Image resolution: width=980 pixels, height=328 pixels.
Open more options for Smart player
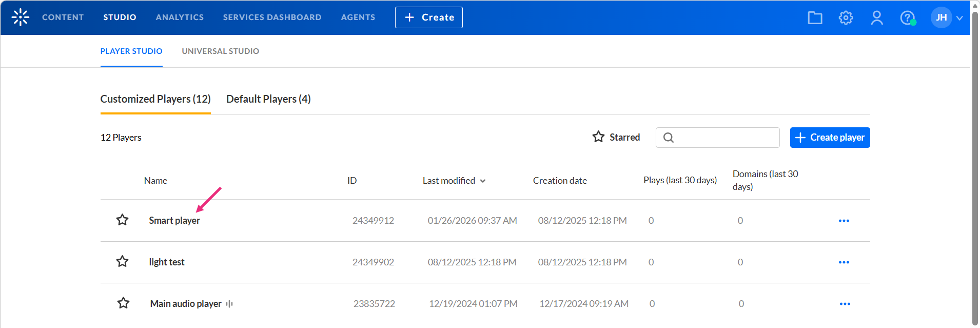(x=844, y=221)
